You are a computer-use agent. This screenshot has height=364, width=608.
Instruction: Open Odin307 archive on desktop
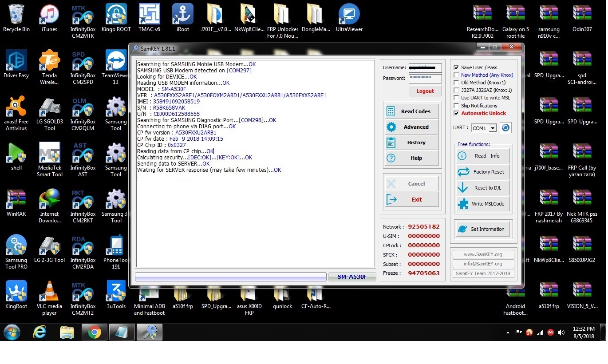582,19
